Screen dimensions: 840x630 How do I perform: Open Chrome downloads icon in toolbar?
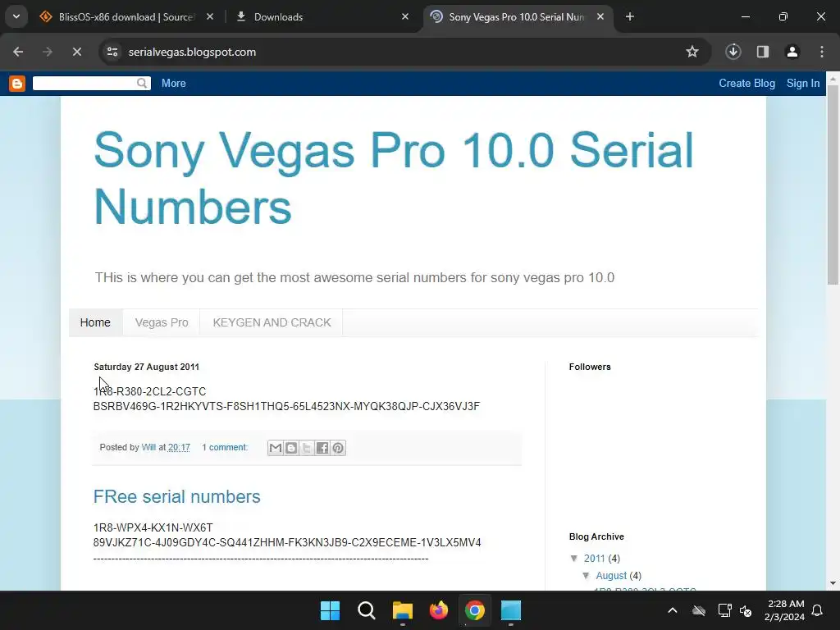point(733,52)
